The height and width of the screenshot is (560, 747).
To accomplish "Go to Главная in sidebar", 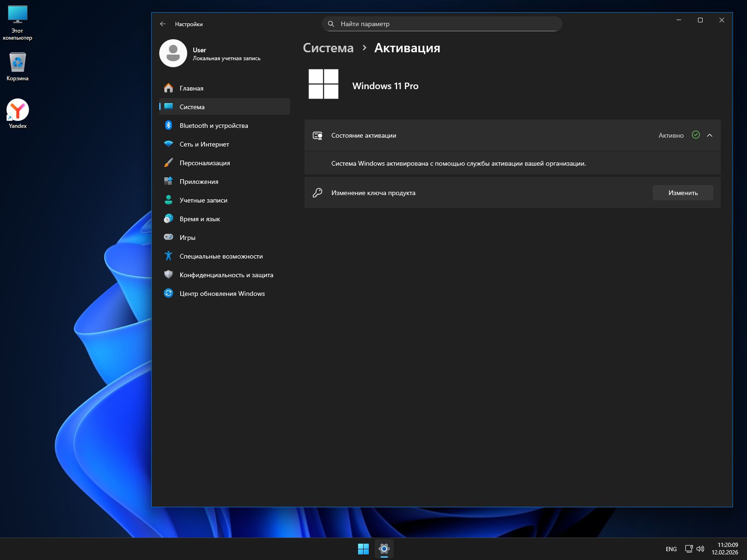I will (x=191, y=88).
